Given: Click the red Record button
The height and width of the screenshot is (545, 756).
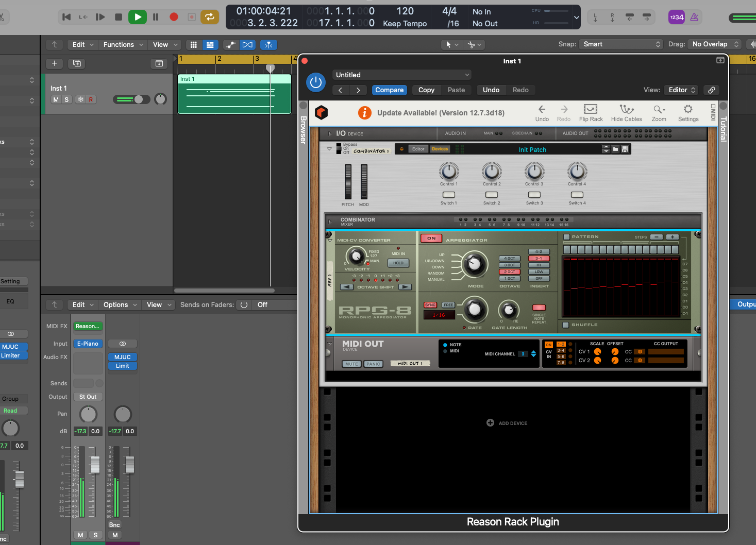Looking at the screenshot, I should pyautogui.click(x=174, y=17).
